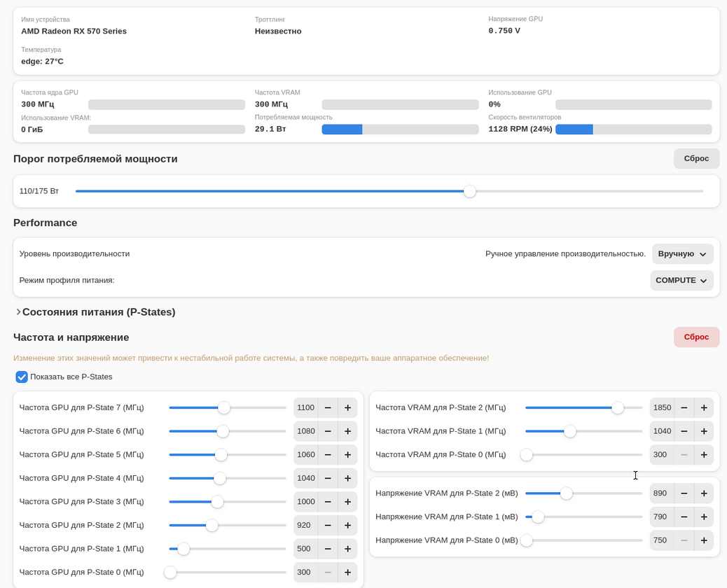Increase GPU P-State 0 frequency with plus
Image resolution: width=727 pixels, height=588 pixels.
click(x=347, y=572)
